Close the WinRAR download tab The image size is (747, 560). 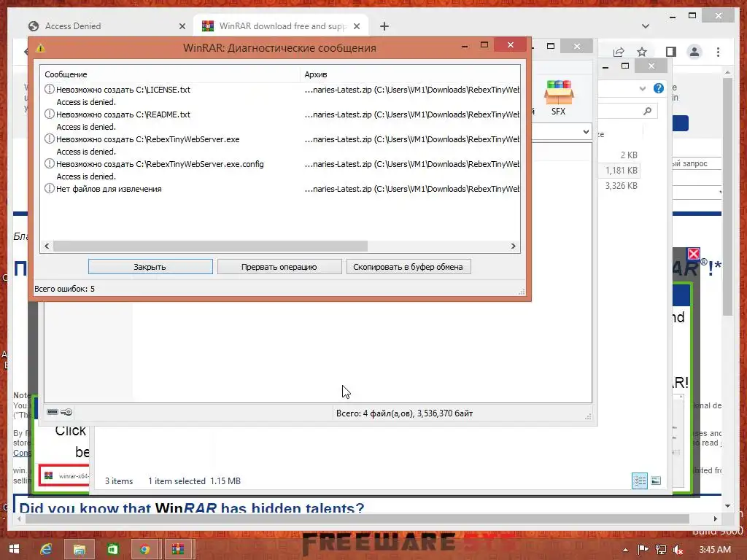[356, 26]
